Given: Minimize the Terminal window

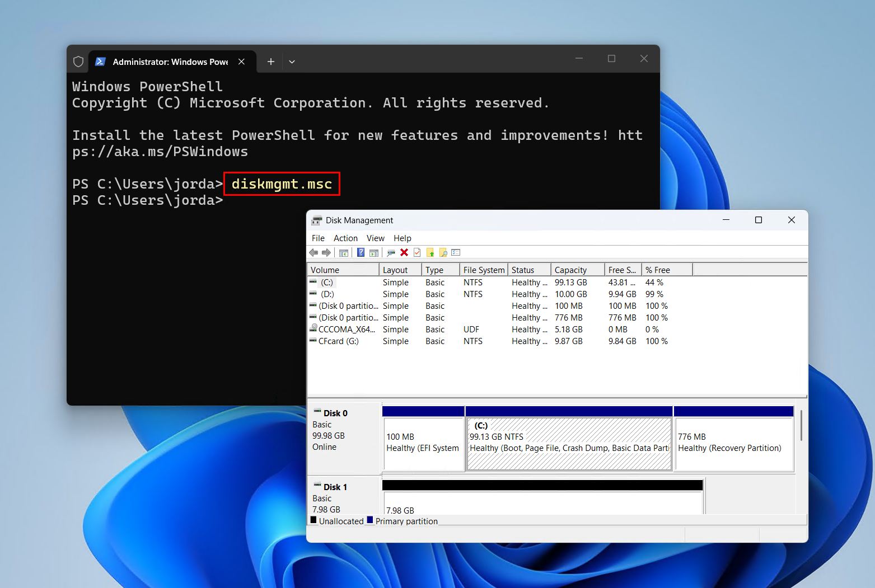Looking at the screenshot, I should click(579, 59).
